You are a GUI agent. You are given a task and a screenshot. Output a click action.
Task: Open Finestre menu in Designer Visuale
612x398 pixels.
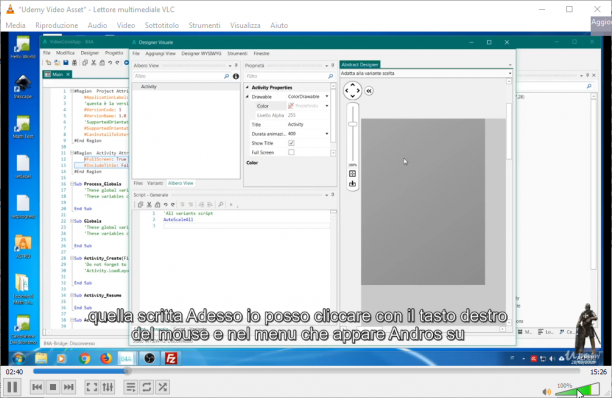261,53
